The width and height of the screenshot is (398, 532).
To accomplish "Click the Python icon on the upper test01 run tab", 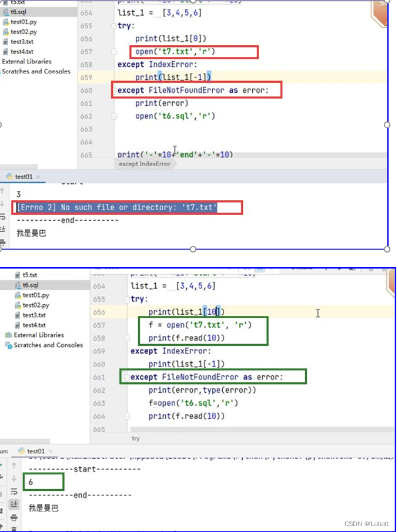I will tap(9, 176).
